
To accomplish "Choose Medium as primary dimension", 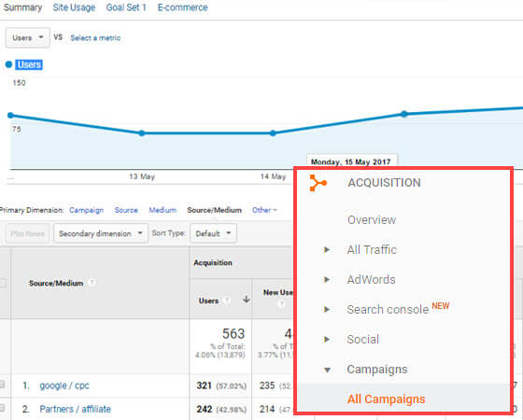I will 163,210.
